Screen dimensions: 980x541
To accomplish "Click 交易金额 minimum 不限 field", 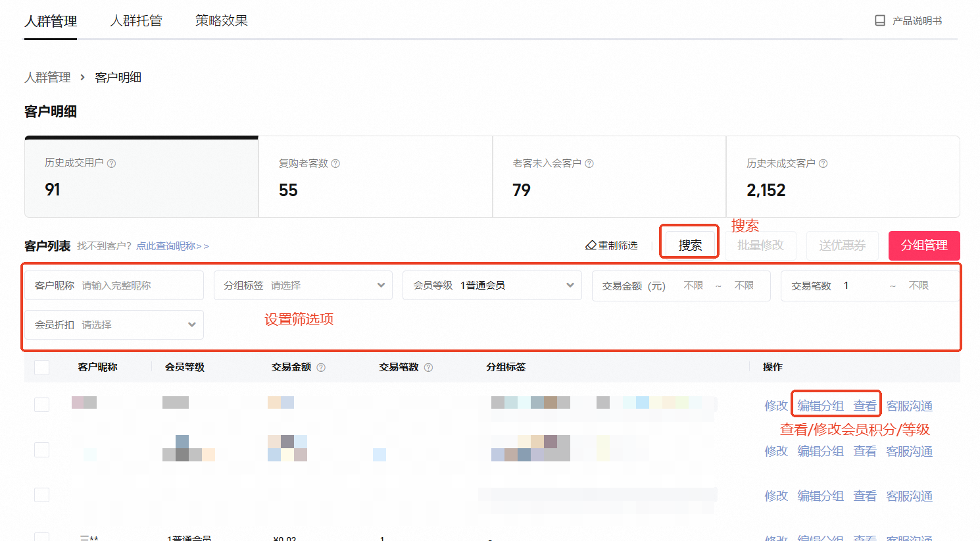I will pos(693,286).
